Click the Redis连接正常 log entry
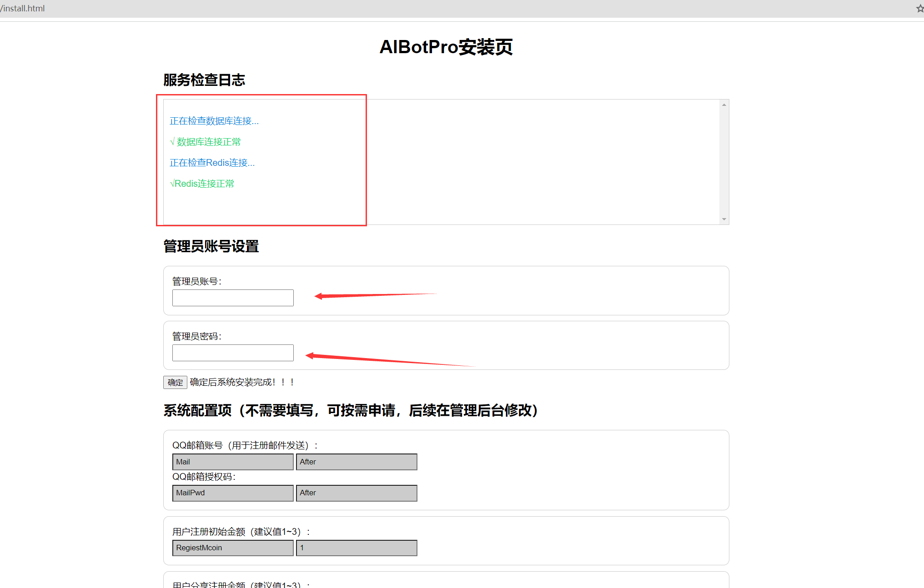 pos(202,184)
